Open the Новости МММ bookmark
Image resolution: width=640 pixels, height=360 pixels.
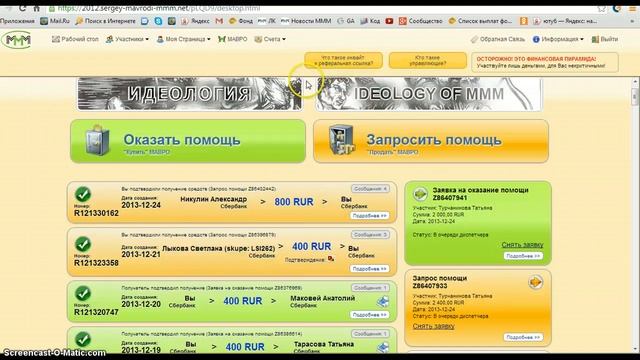pyautogui.click(x=306, y=21)
